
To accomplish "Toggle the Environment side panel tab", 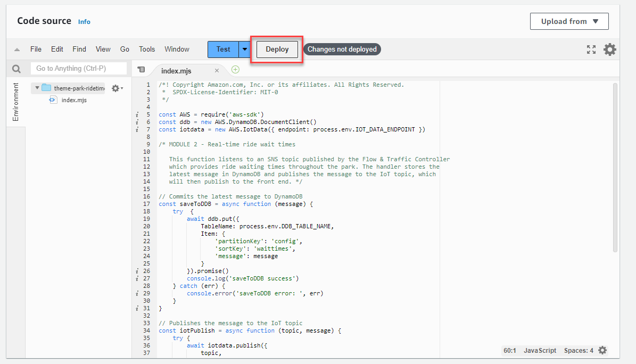I will [x=16, y=102].
